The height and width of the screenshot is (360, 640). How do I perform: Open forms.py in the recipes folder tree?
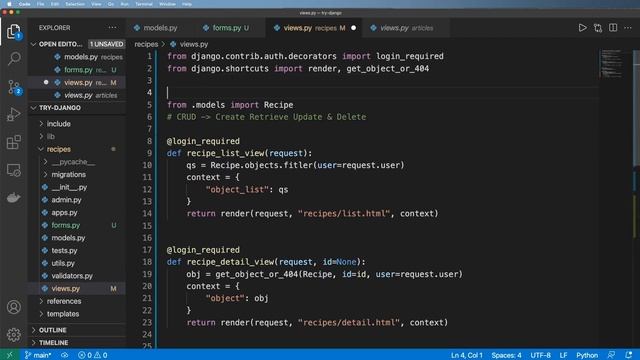[x=65, y=225]
